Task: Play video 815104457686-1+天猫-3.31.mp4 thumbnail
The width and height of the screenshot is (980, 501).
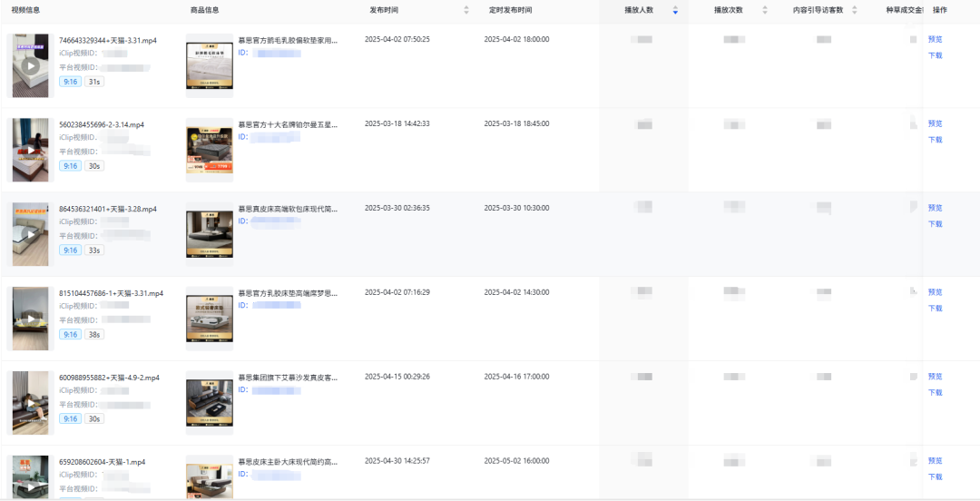Action: click(31, 319)
